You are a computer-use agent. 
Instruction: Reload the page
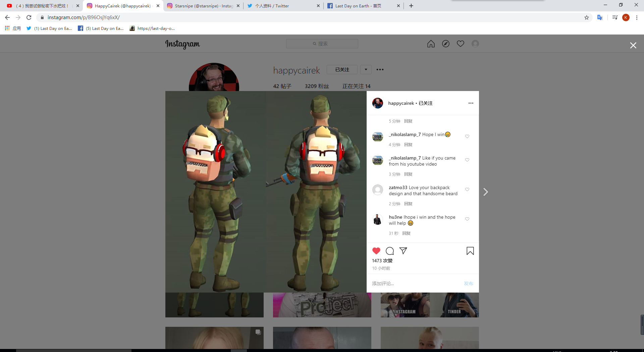pos(29,17)
